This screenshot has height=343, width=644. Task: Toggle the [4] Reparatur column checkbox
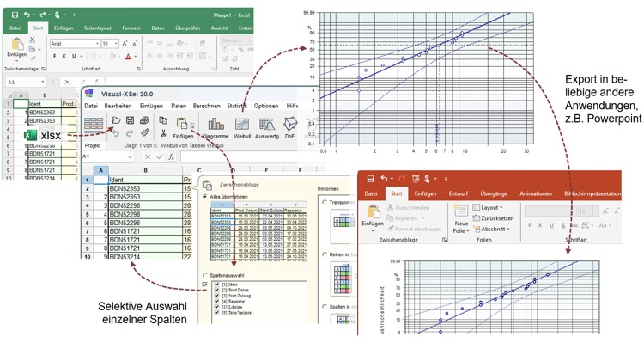(217, 302)
